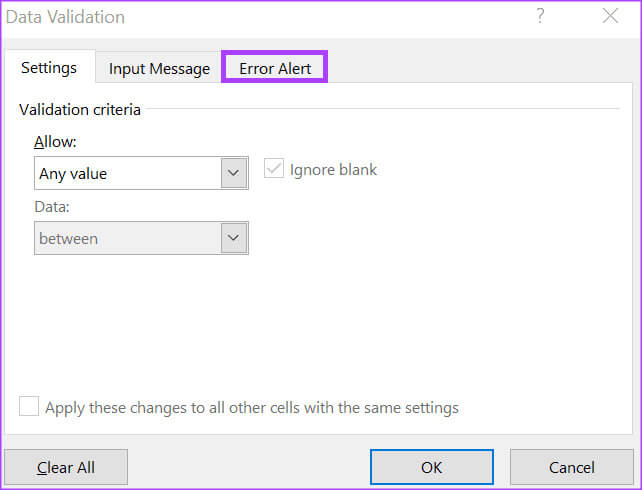Enable Apply these changes to all cells checkbox

coord(29,406)
